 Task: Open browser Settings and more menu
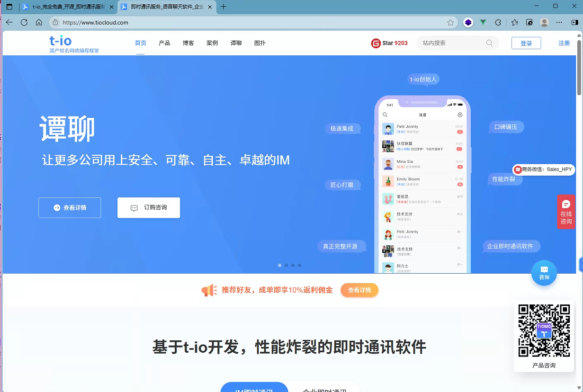pos(560,22)
